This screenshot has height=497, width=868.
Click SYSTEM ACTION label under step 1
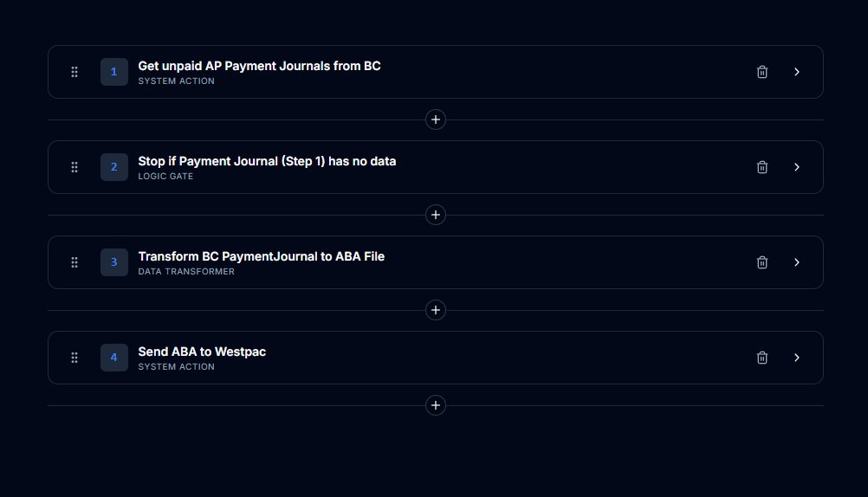176,81
